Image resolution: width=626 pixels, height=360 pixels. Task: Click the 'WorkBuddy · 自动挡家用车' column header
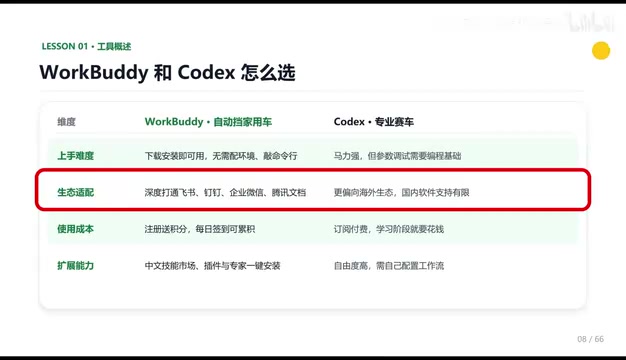208,122
